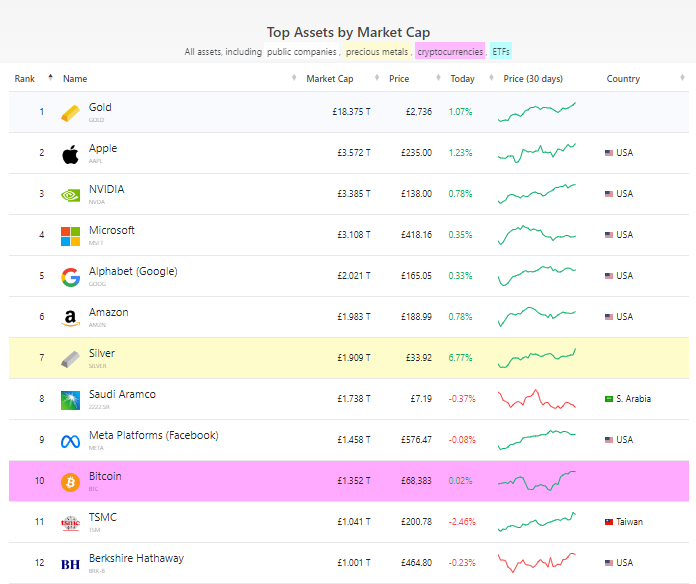Open the Apple company page
The width and height of the screenshot is (696, 584).
103,148
